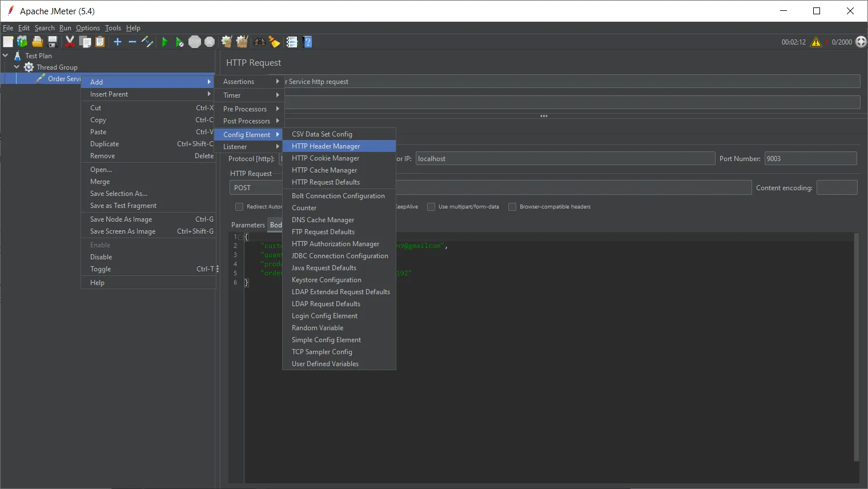Click the Port Number input field
Image resolution: width=868 pixels, height=489 pixels.
tap(810, 159)
